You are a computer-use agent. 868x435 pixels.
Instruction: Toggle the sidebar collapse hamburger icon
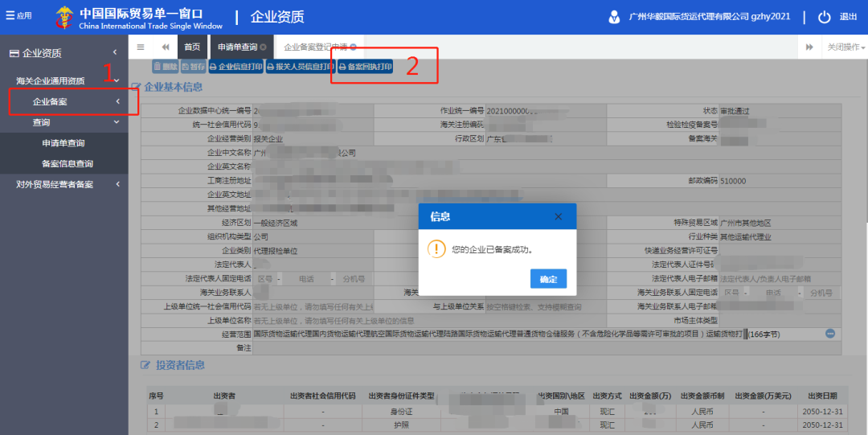[141, 47]
